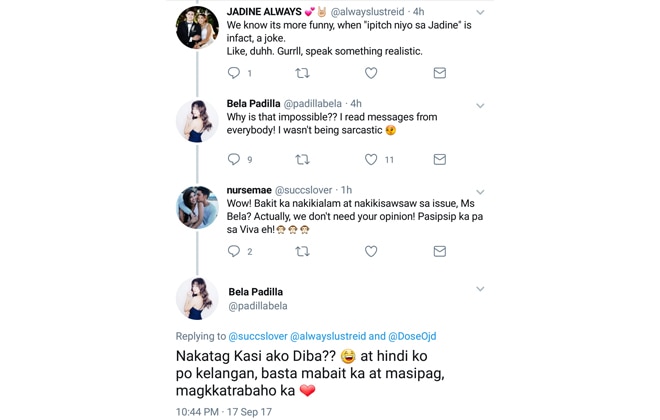Viewport: 660px width, 420px height.
Task: Send nursemae's tweet via direct message
Action: [x=439, y=252]
